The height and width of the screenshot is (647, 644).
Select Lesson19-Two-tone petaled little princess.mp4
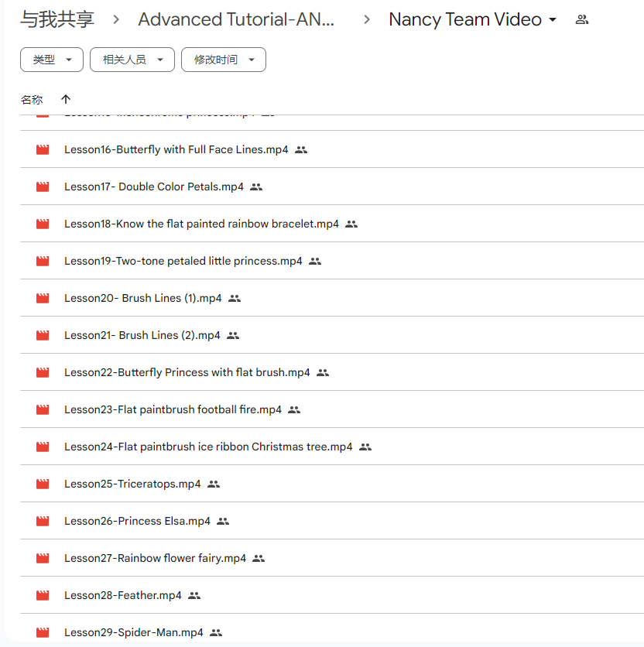point(183,261)
